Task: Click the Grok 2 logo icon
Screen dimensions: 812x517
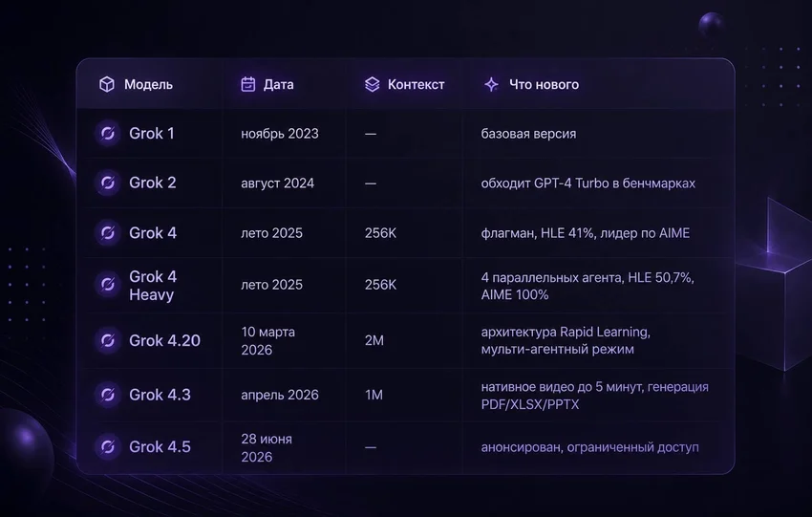Action: point(108,183)
